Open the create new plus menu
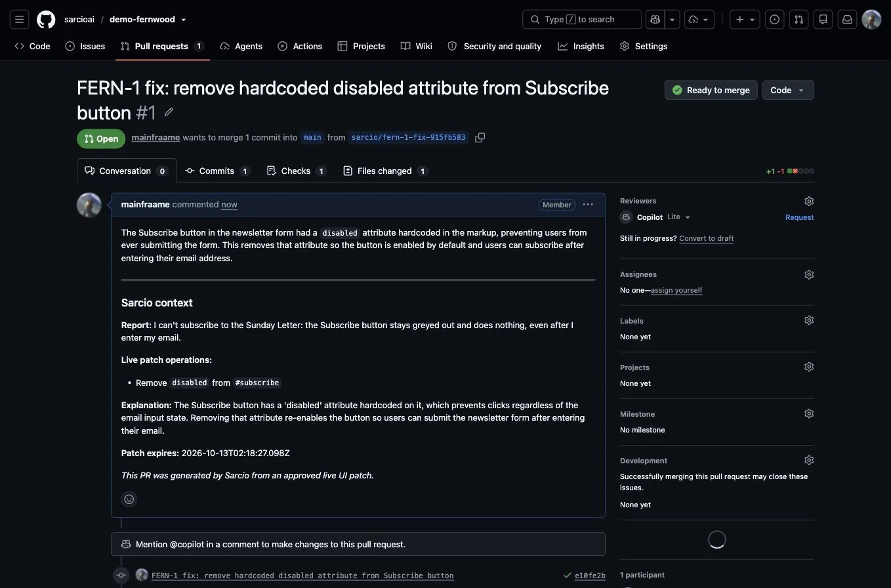Image resolution: width=891 pixels, height=588 pixels. coord(745,20)
